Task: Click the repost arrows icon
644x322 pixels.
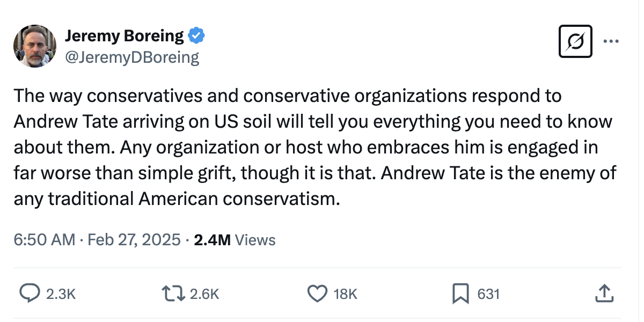Action: 174,294
